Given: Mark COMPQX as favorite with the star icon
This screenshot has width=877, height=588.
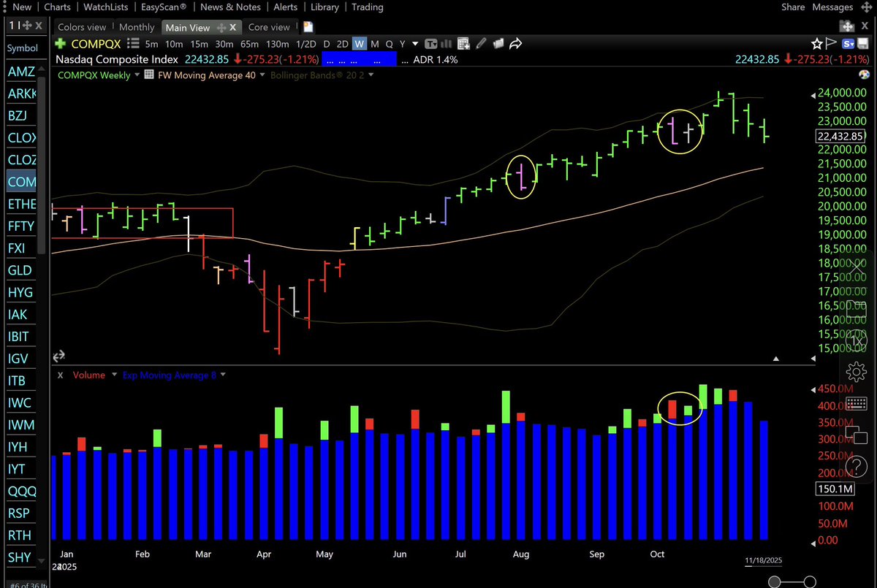Looking at the screenshot, I should [x=816, y=43].
